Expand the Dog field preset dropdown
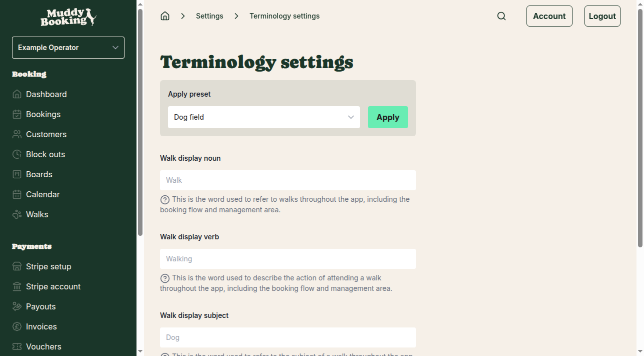Image resolution: width=644 pixels, height=356 pixels. click(x=264, y=117)
